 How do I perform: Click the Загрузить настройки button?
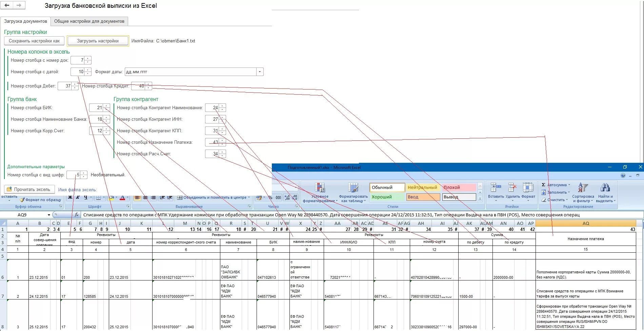(98, 41)
